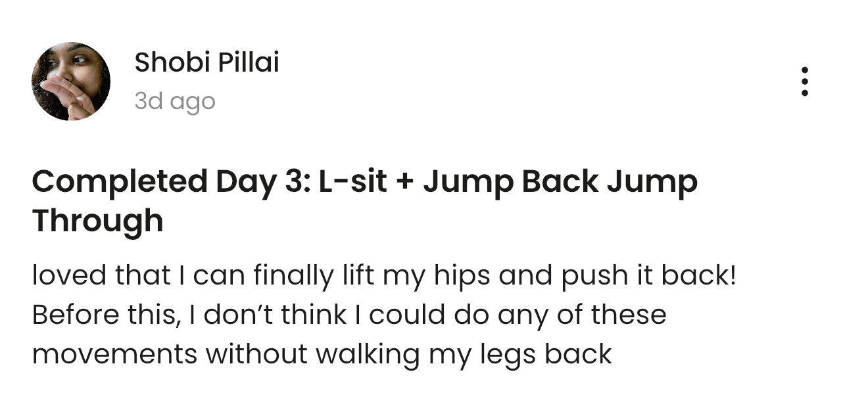Click "push it back!" in the first body line
Image resolution: width=868 pixels, height=412 pixels.
point(648,276)
